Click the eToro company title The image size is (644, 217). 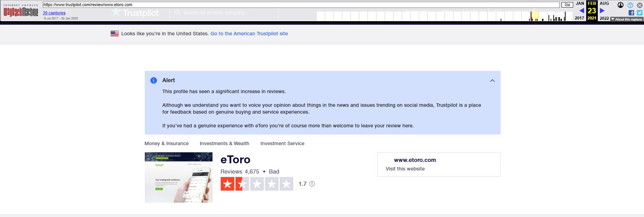235,159
